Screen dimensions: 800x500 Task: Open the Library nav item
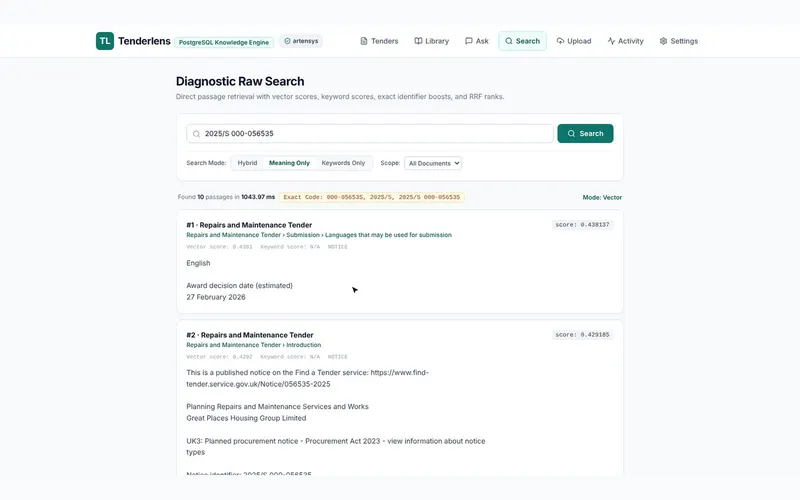[432, 41]
